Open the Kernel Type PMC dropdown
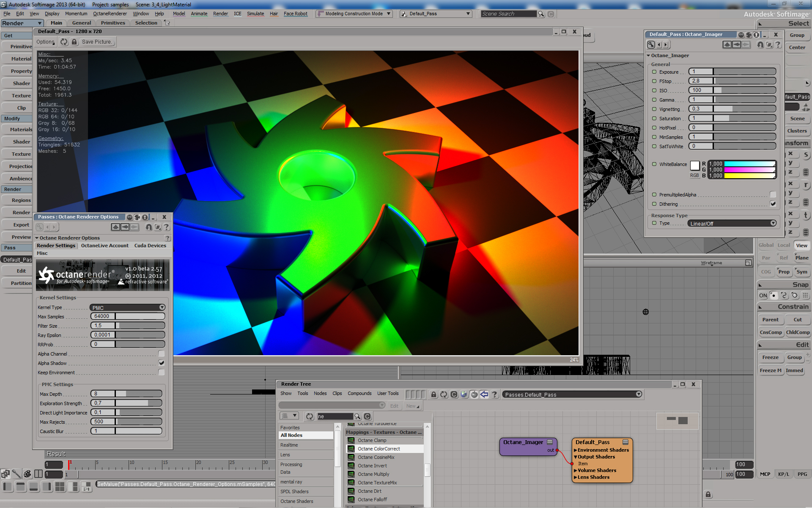 click(127, 308)
